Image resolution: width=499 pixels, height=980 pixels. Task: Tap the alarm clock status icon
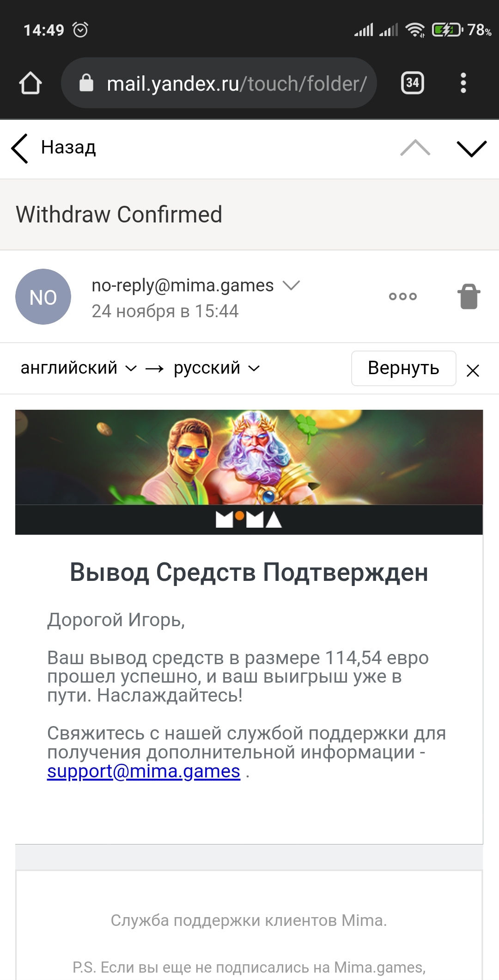(80, 30)
